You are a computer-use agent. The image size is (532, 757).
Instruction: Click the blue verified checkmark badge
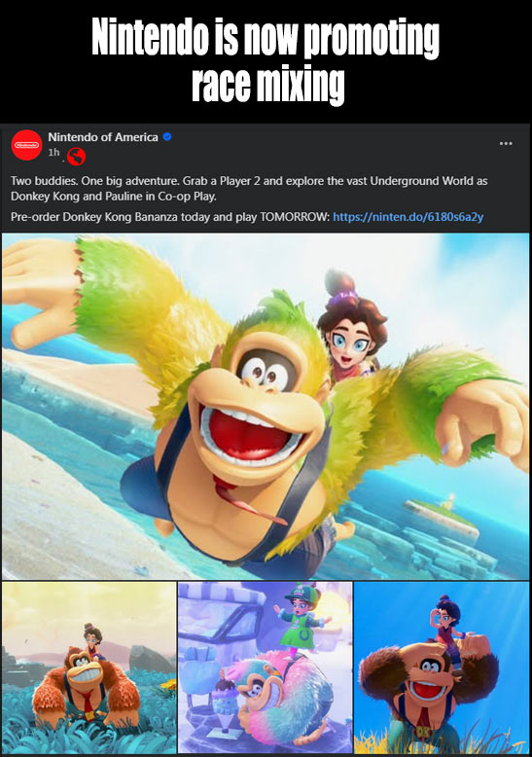pyautogui.click(x=167, y=137)
